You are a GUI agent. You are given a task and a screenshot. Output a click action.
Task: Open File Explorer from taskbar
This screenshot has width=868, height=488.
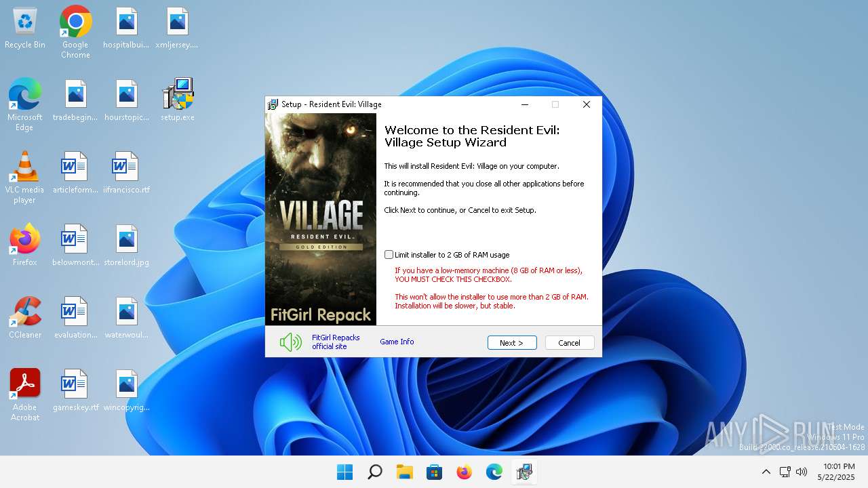405,472
